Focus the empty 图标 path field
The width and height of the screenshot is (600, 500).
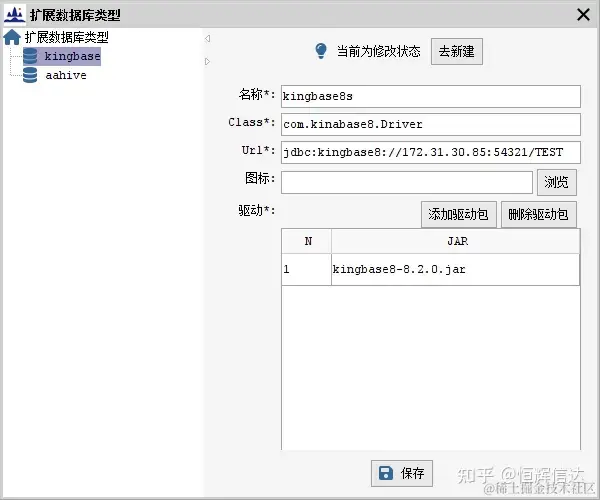pos(407,182)
